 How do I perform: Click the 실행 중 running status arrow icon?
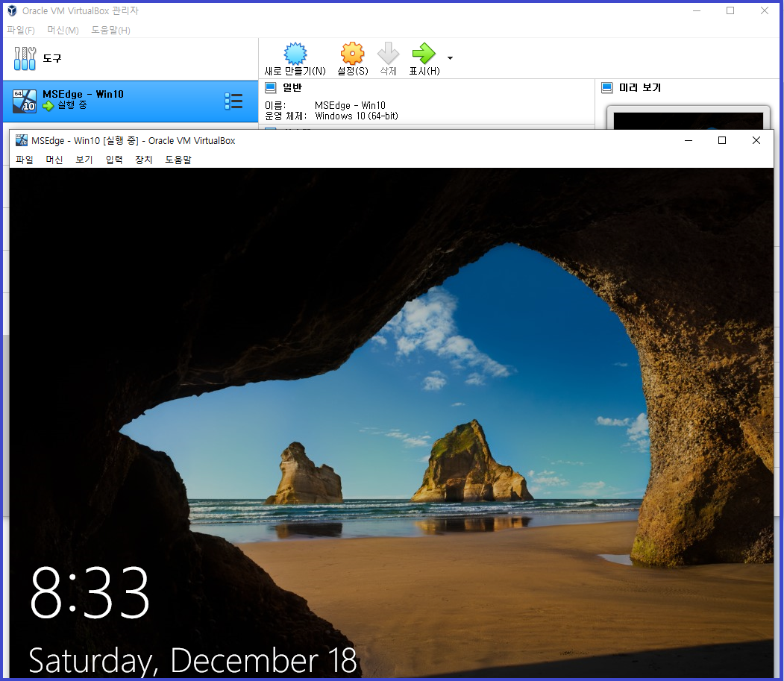pyautogui.click(x=48, y=106)
